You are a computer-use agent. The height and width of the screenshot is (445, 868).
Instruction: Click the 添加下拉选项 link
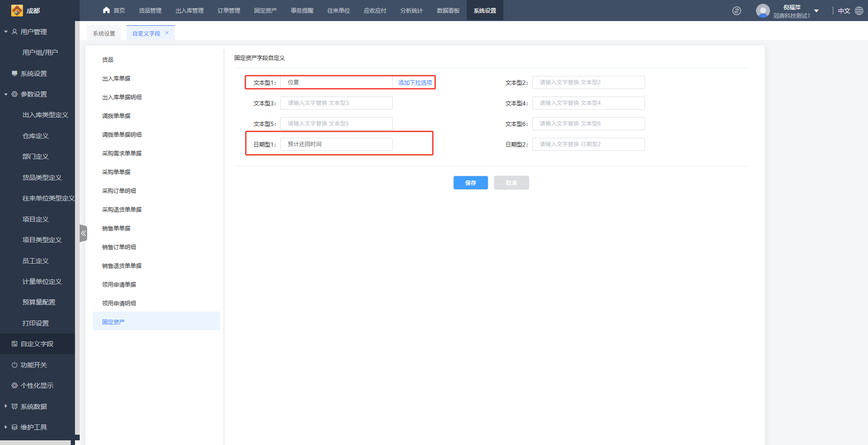point(415,82)
